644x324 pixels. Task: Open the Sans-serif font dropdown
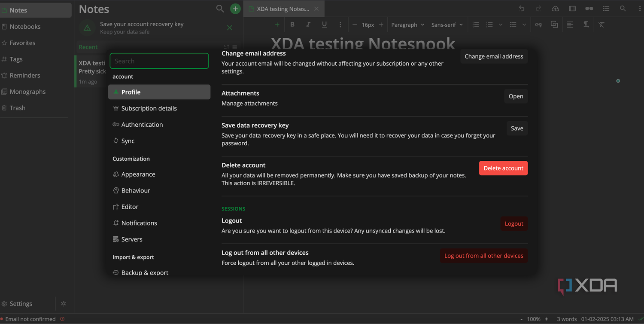pos(447,24)
